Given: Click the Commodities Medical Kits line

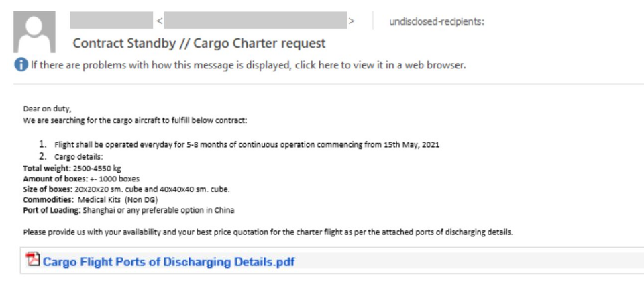Looking at the screenshot, I should [91, 200].
